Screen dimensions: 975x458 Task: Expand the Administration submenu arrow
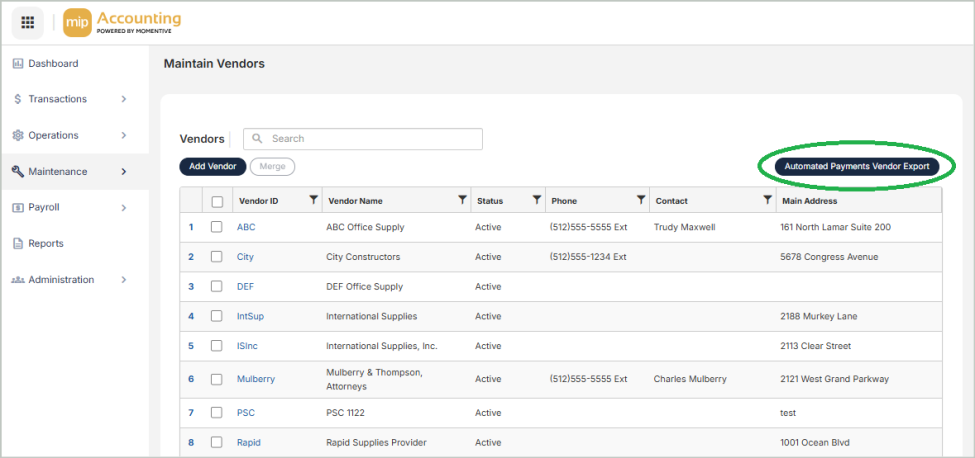(x=124, y=280)
